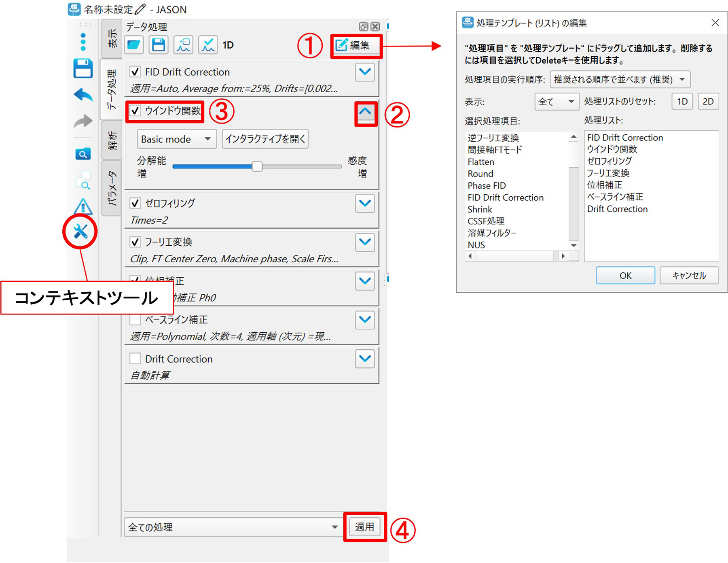
Task: Expand the Drift Correction section
Action: [x=365, y=359]
